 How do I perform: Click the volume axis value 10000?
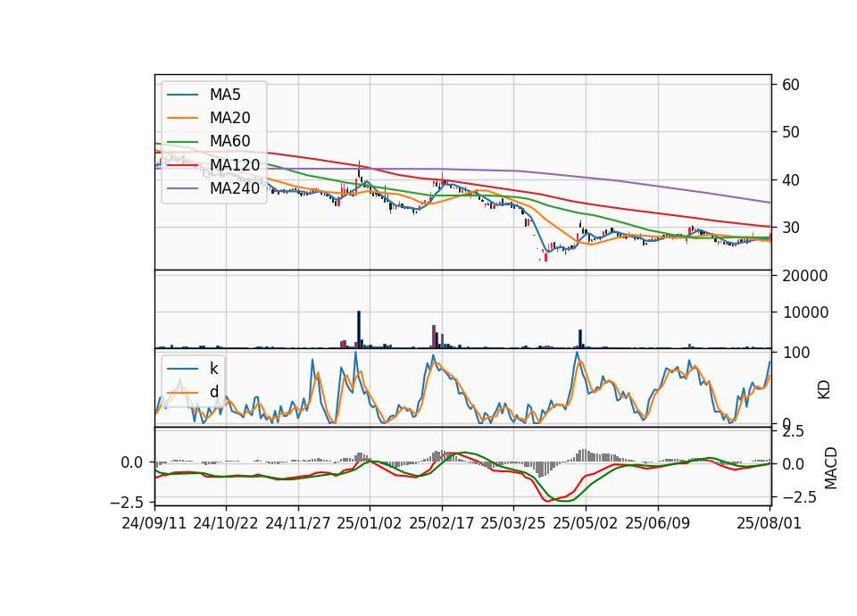(805, 312)
